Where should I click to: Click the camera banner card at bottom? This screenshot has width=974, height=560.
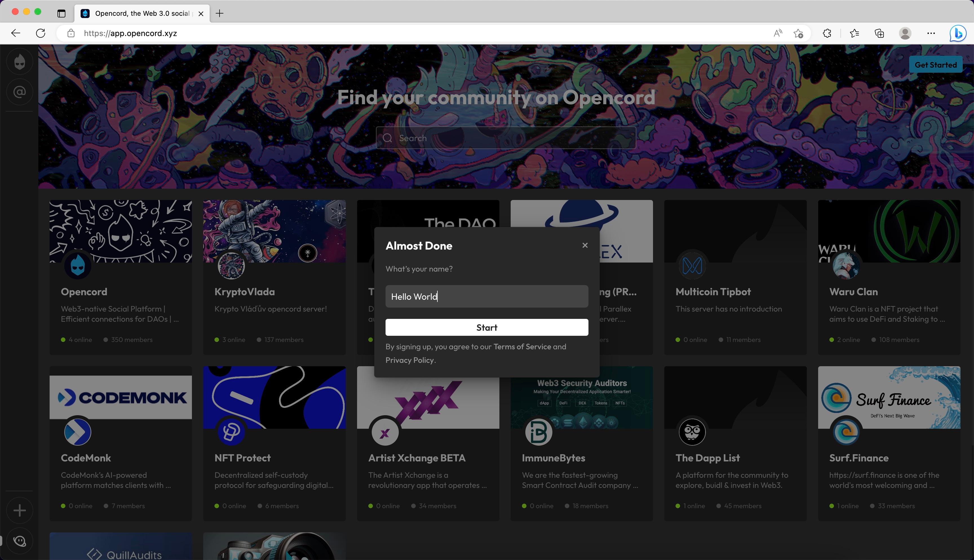click(274, 546)
